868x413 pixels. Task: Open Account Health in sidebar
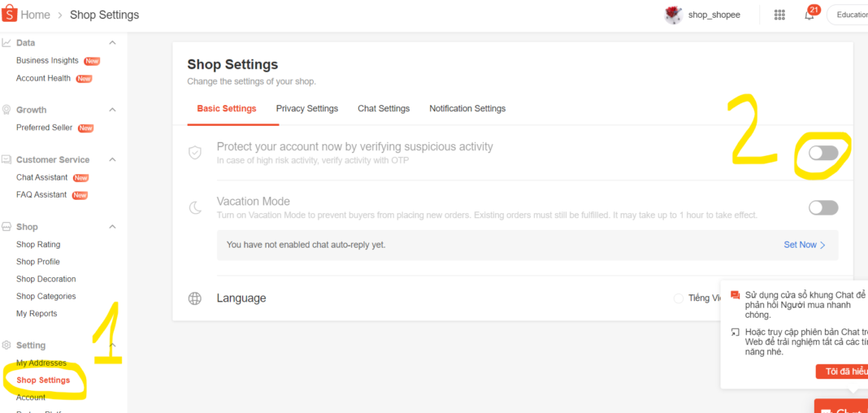pyautogui.click(x=44, y=78)
